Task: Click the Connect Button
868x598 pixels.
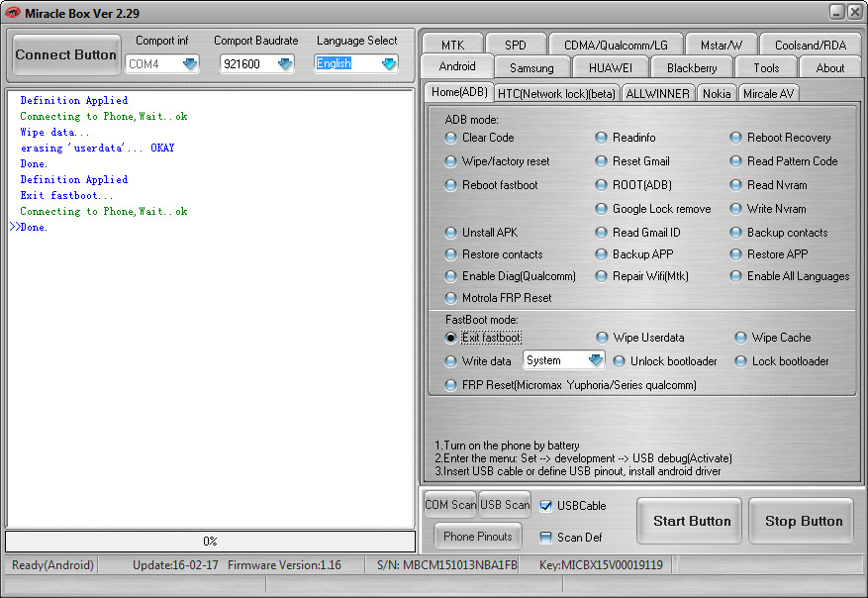Action: 66,54
